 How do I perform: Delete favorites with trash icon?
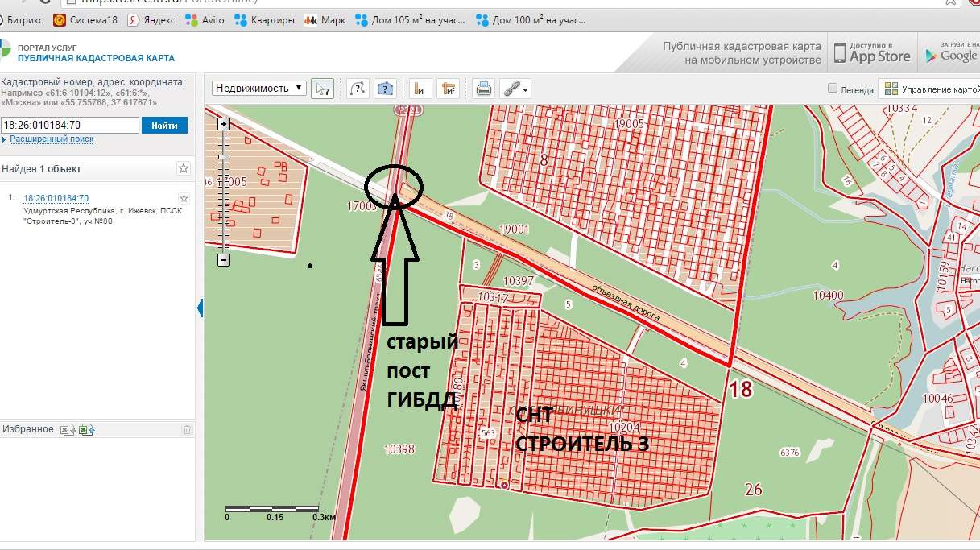[187, 430]
